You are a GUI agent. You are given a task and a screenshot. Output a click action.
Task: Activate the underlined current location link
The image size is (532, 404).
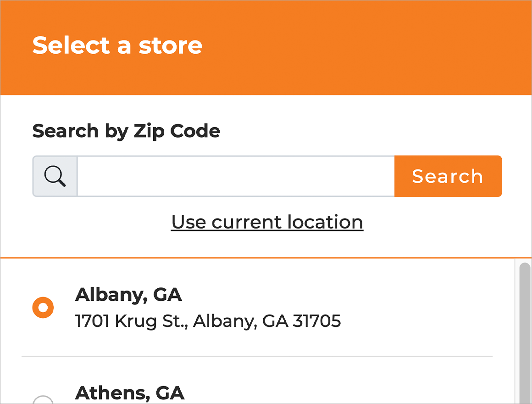(267, 222)
